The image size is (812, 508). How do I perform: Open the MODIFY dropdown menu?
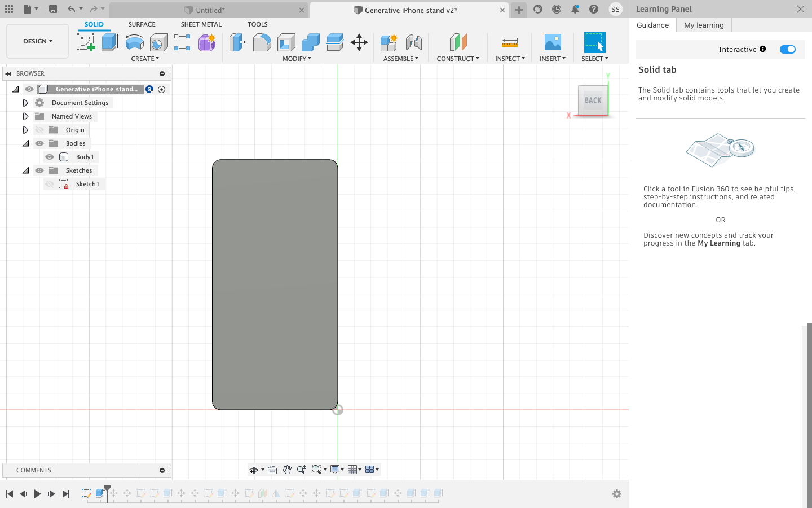click(x=297, y=58)
